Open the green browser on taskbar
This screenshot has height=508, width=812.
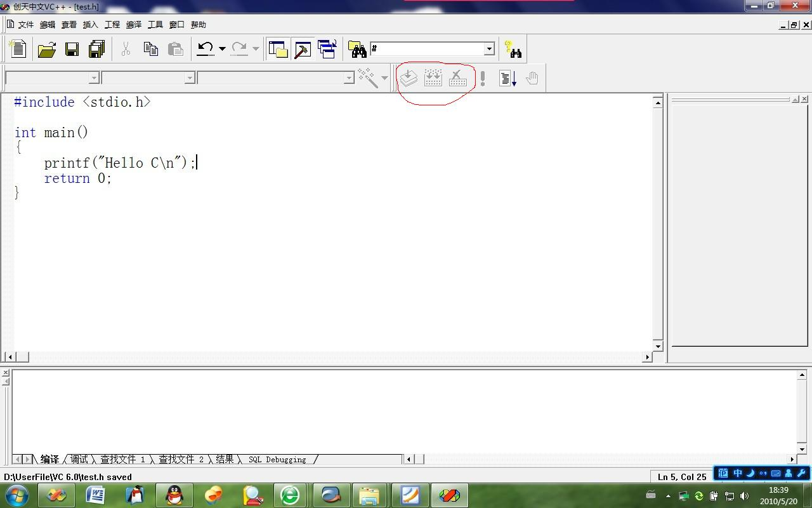[x=291, y=495]
